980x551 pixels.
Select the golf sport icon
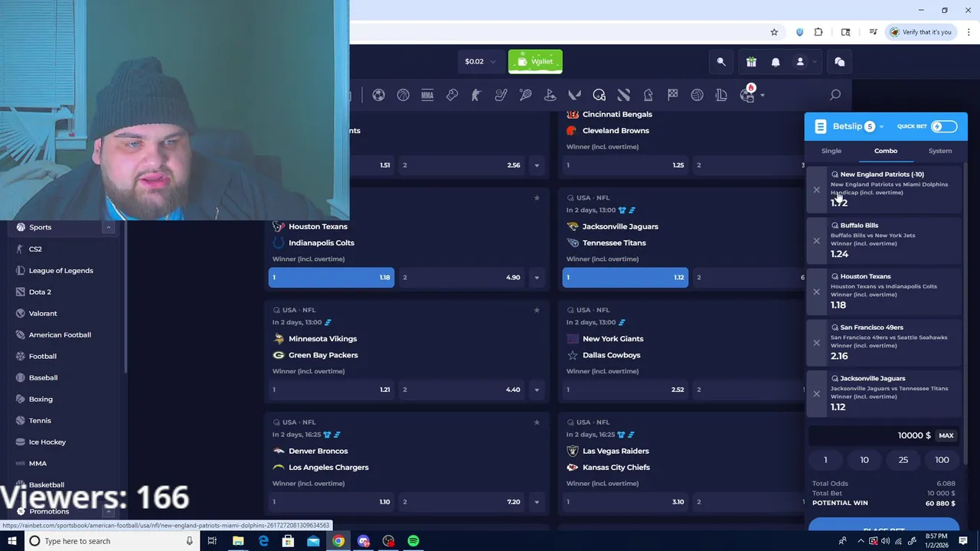550,95
